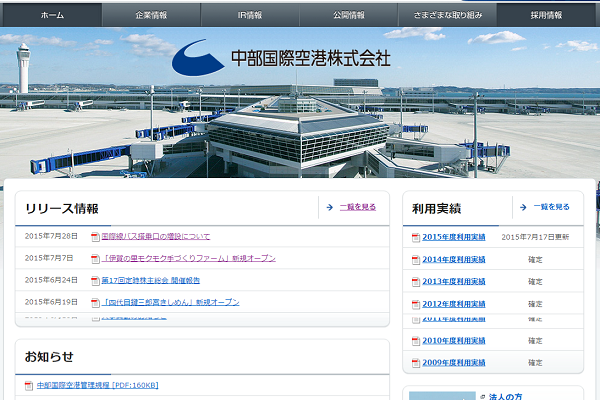The height and width of the screenshot is (400, 600).
Task: Open the 企業情報 menu tab
Action: tap(151, 15)
